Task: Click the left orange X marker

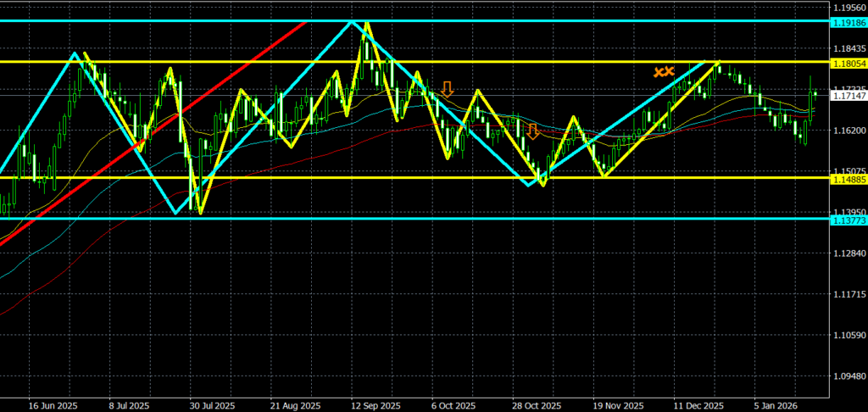Action: point(659,72)
